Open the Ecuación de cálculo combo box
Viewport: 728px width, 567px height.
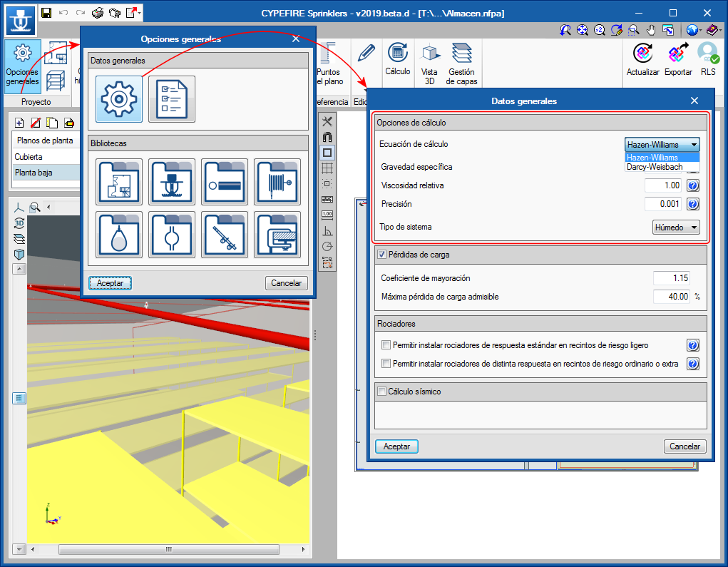[x=662, y=144]
